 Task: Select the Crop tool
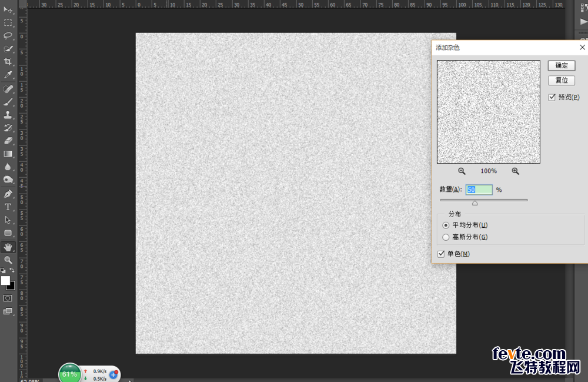[8, 62]
